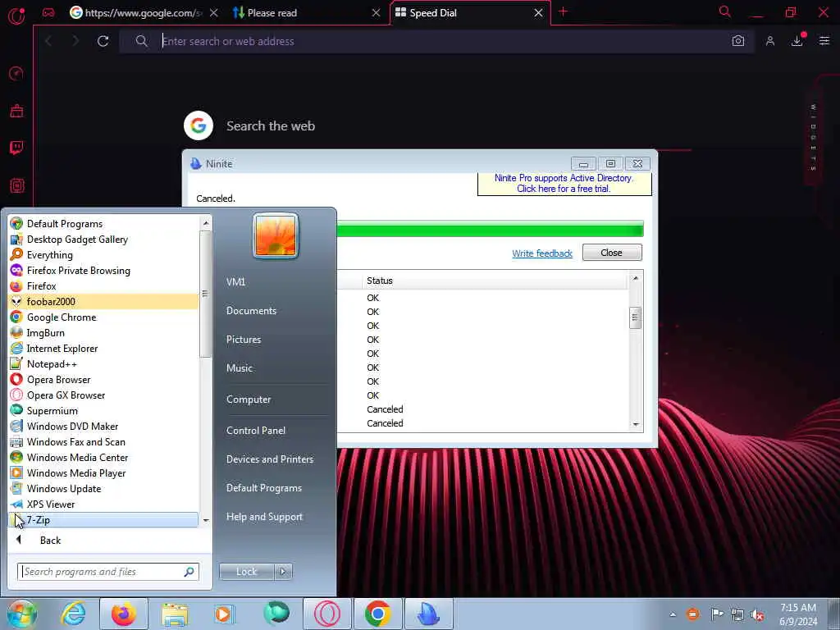Open Opera GX Browser Start menu entry
Screen dimensions: 840x630
tap(104, 395)
